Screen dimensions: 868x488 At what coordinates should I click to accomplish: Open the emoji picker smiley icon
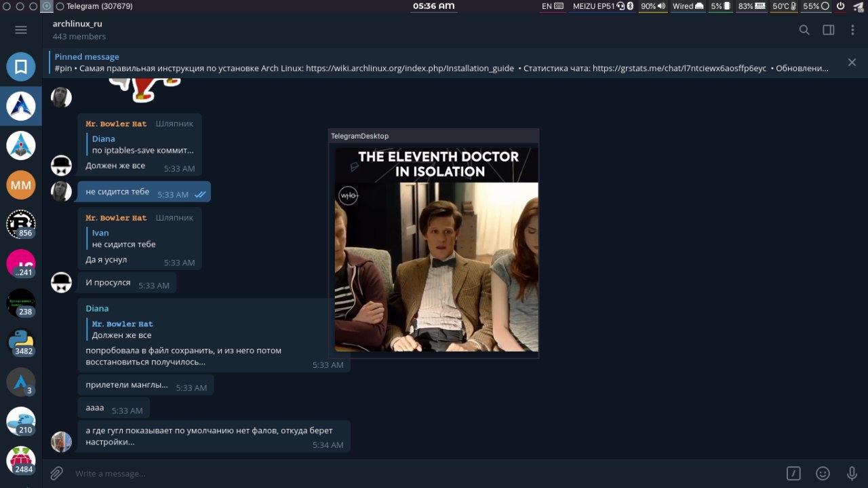click(x=823, y=473)
